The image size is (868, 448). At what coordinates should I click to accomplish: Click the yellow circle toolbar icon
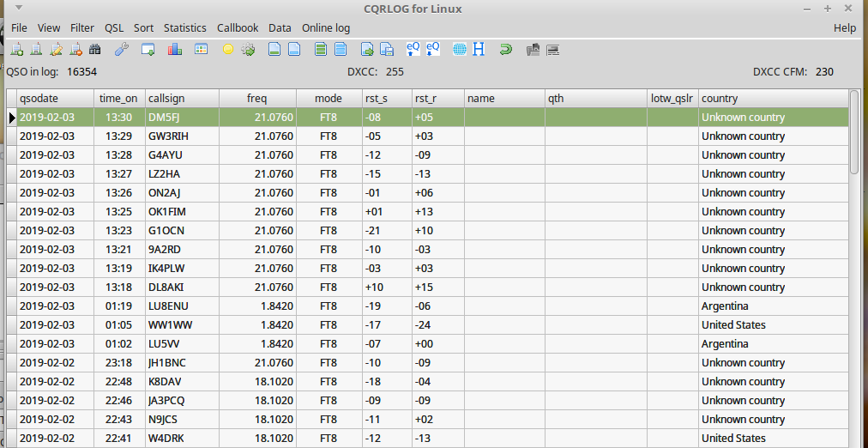(x=227, y=49)
